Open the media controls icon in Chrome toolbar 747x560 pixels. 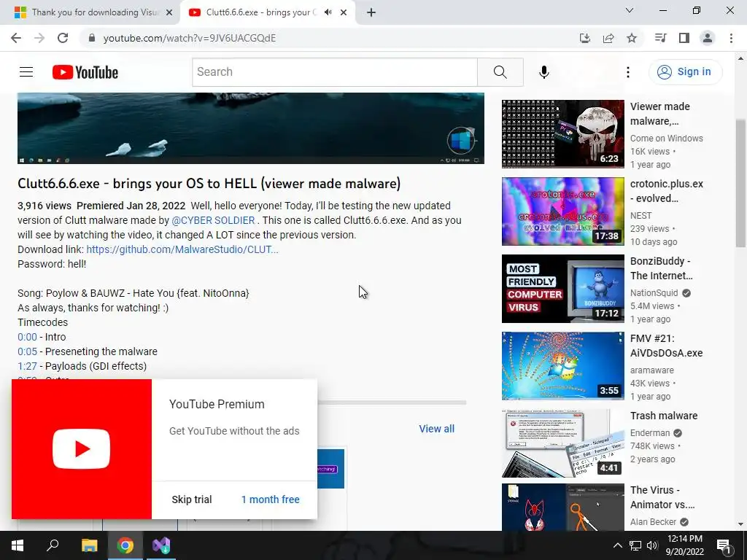point(660,38)
